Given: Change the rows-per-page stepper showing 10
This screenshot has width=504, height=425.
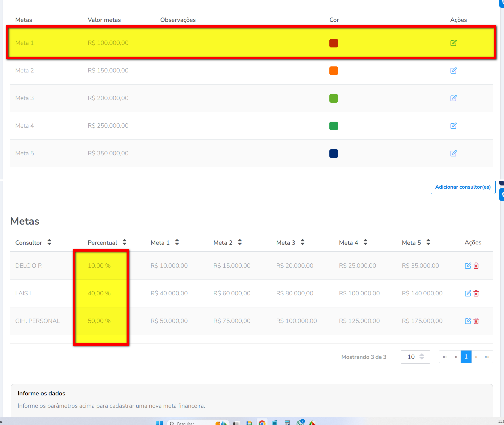Looking at the screenshot, I should click(x=422, y=357).
